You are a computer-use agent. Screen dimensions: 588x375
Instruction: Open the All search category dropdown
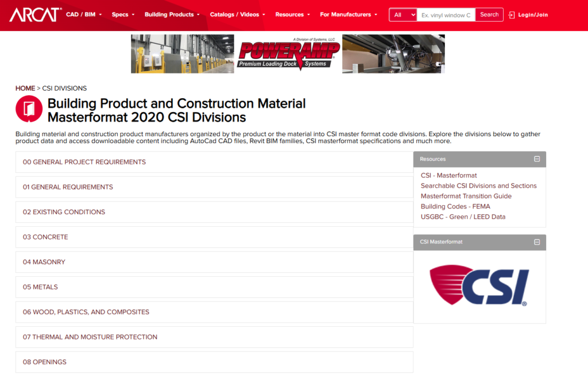[x=403, y=15]
